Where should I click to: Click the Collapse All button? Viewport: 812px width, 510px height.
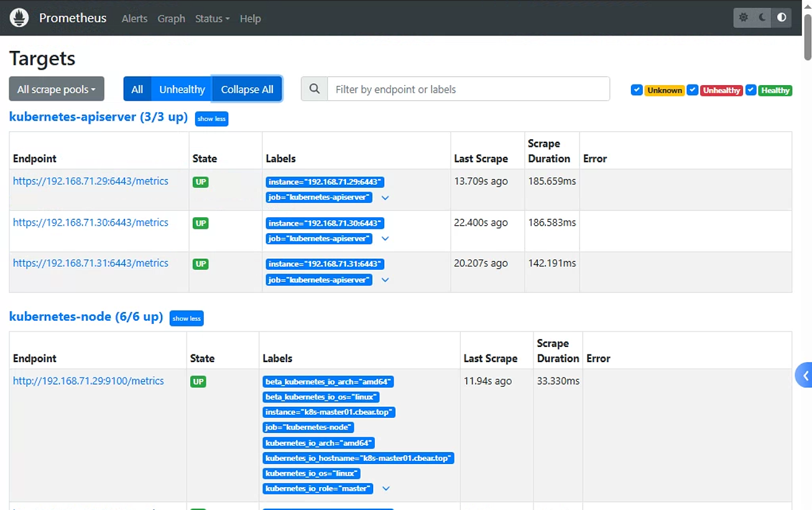click(247, 89)
